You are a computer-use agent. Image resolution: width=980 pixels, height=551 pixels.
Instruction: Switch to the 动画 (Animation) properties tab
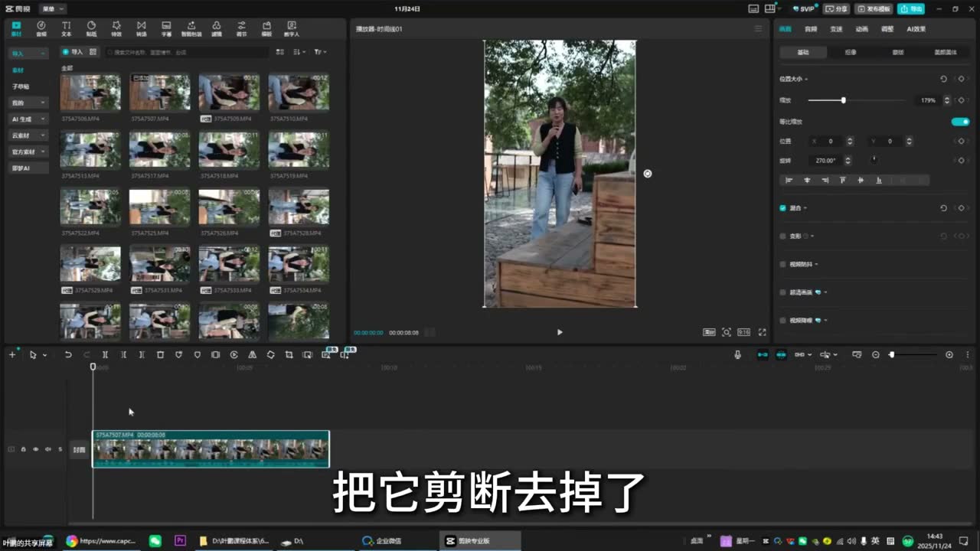click(862, 29)
